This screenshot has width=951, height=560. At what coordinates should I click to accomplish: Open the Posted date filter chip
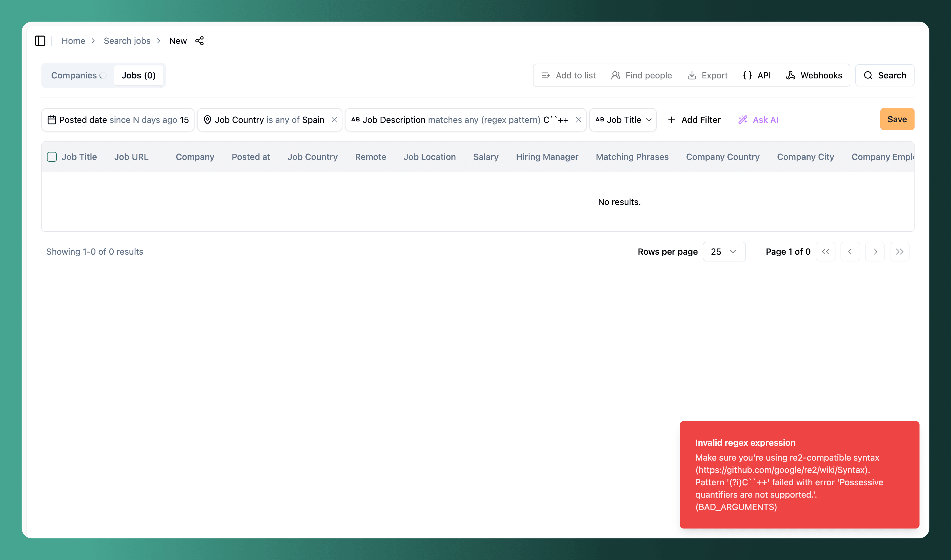pos(118,119)
